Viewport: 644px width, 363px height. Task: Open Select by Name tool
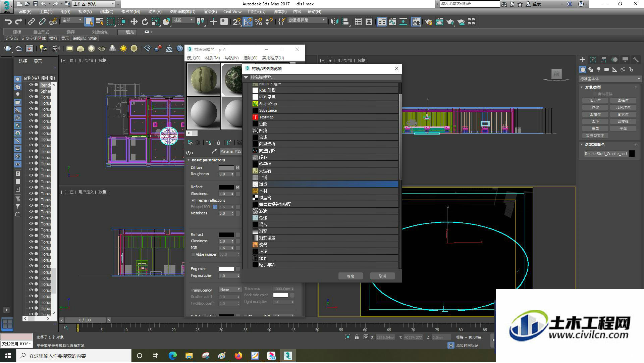coord(100,22)
